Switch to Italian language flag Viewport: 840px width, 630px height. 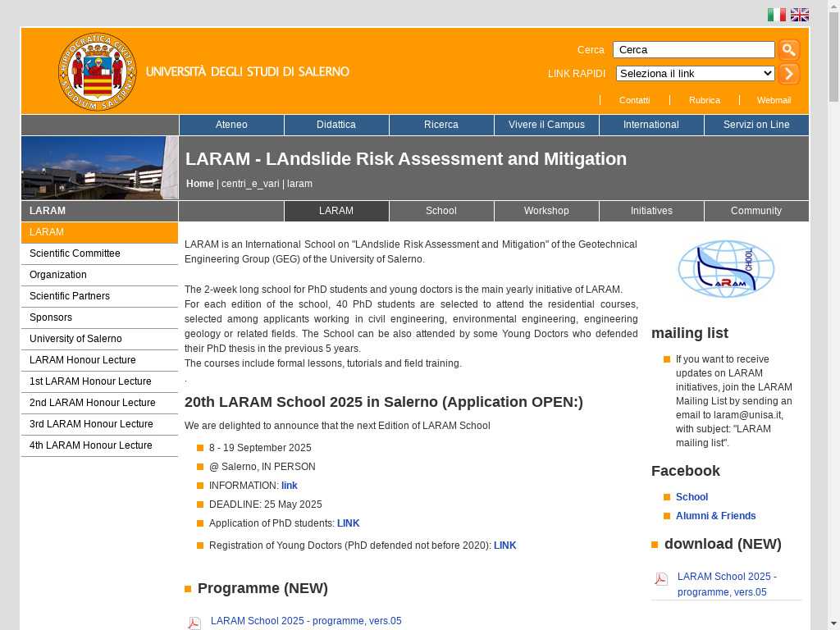(776, 15)
